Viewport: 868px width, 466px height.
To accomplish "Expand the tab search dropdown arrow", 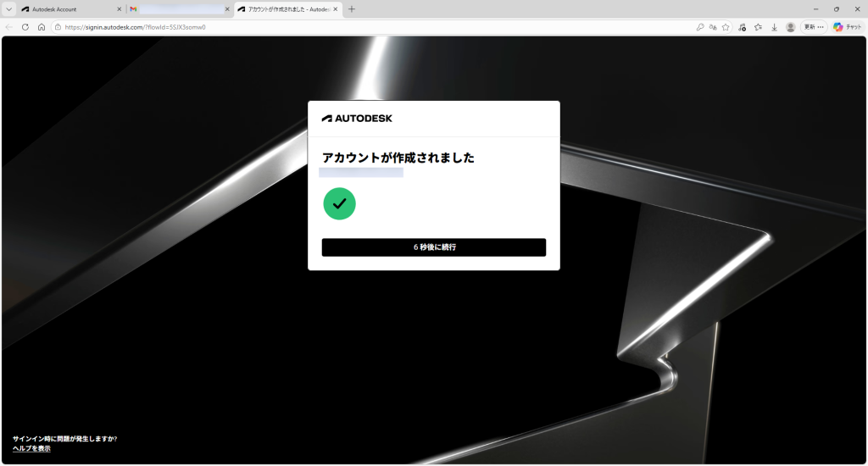I will point(8,9).
